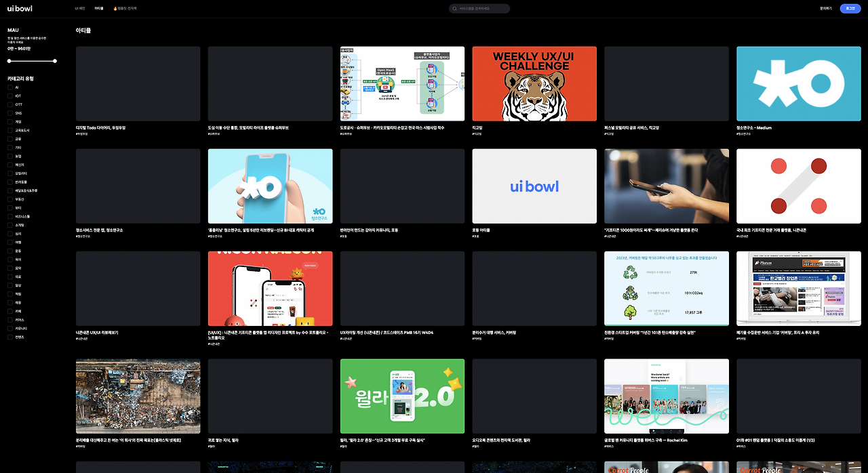Open the 니콘내콘 UX/UI 리뷰해보기 article title
868x473 pixels.
97,333
